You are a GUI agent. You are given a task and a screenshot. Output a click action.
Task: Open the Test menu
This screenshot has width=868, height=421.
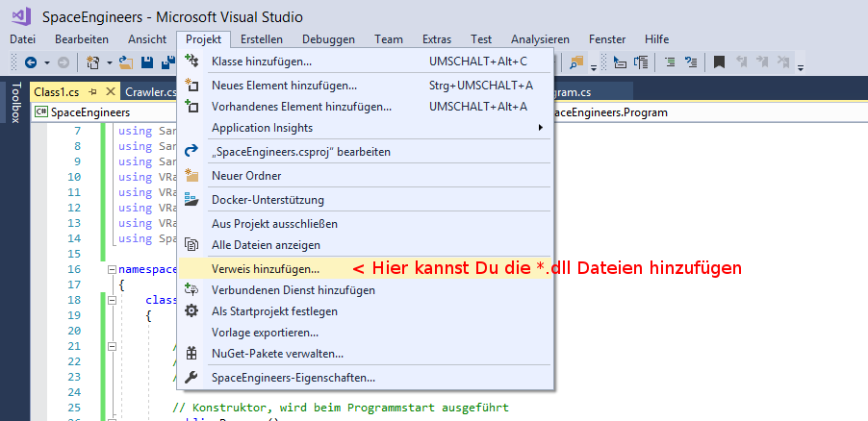click(481, 39)
